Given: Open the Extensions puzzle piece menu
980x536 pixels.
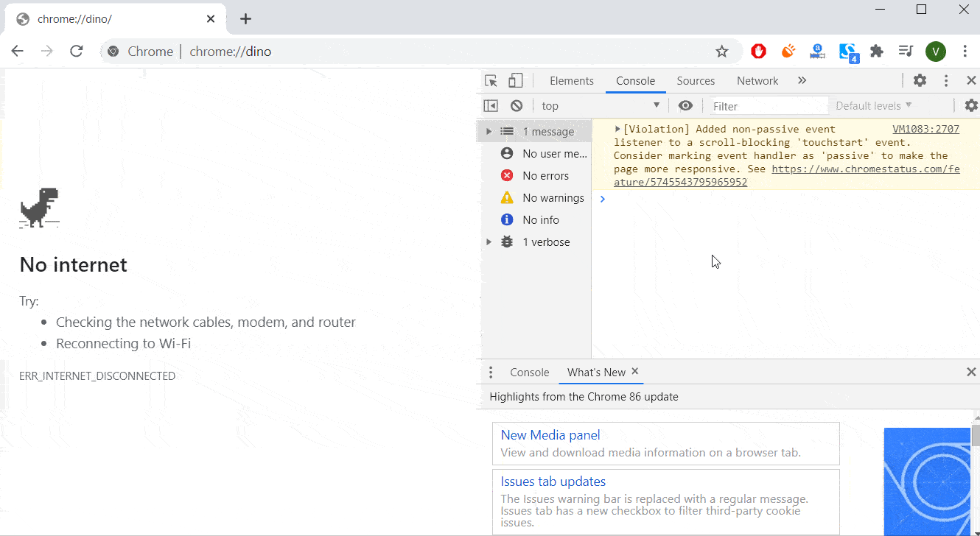Looking at the screenshot, I should coord(877,51).
